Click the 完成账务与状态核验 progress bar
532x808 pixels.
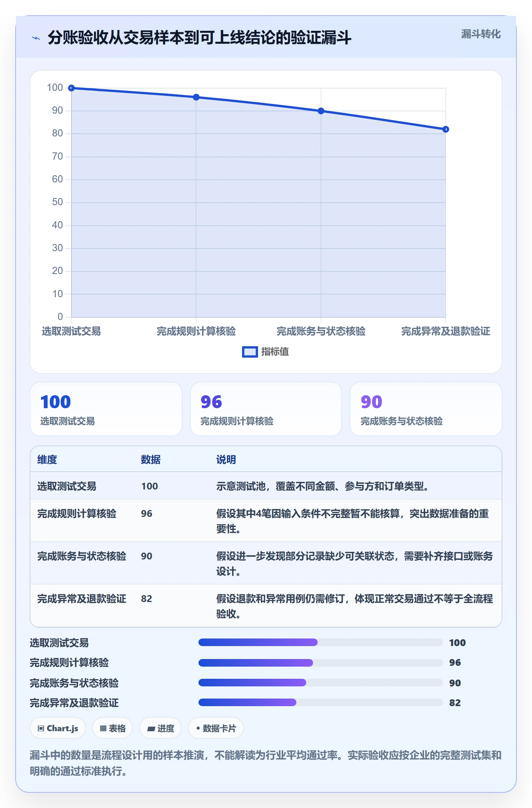pyautogui.click(x=321, y=683)
